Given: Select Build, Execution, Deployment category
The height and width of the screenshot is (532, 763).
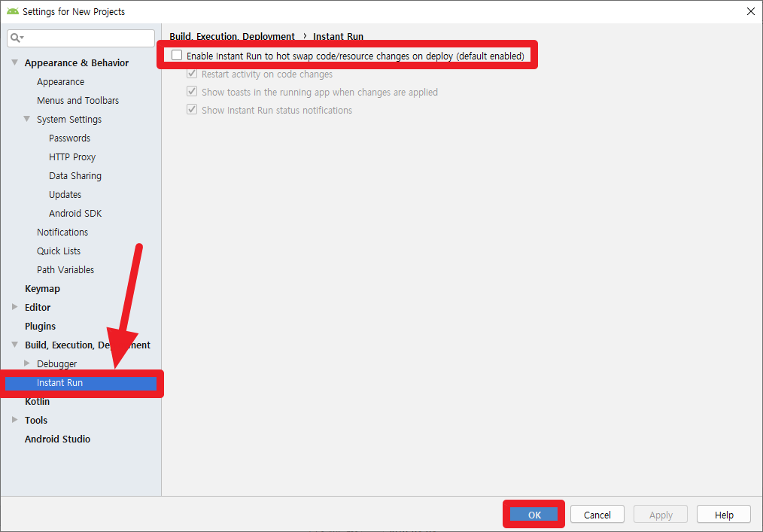Looking at the screenshot, I should point(87,345).
